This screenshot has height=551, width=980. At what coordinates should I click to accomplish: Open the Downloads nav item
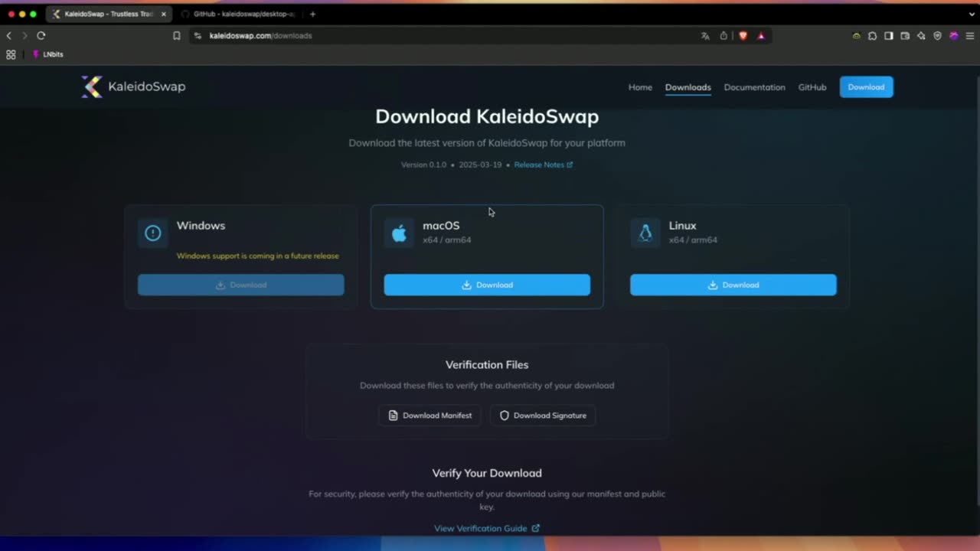point(688,87)
